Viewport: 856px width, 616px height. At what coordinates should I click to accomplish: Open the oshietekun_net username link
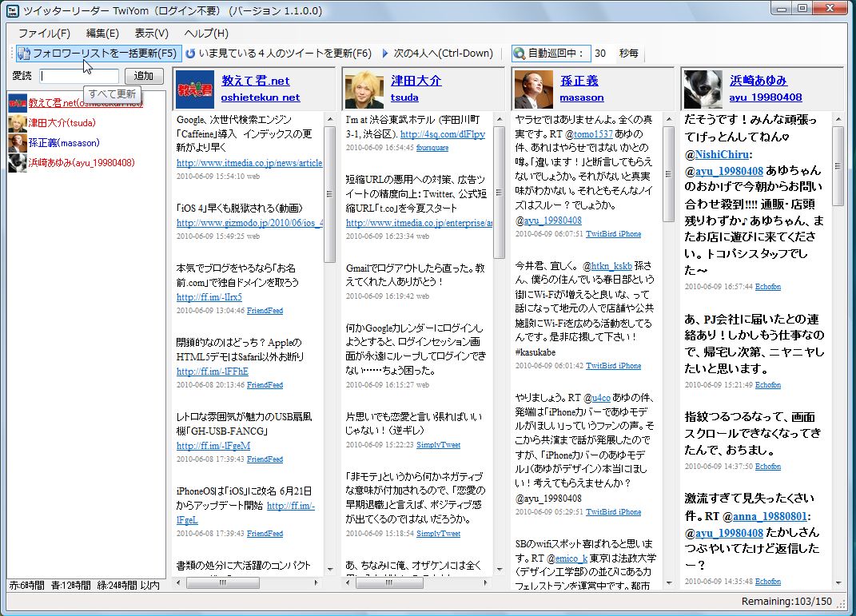[x=261, y=97]
